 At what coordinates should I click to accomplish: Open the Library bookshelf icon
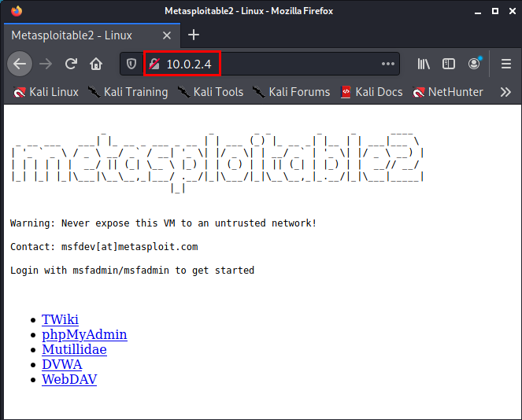click(424, 64)
